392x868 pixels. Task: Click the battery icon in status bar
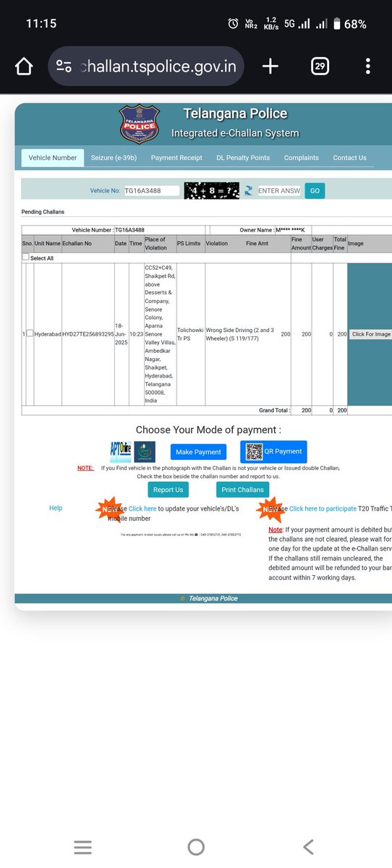336,24
